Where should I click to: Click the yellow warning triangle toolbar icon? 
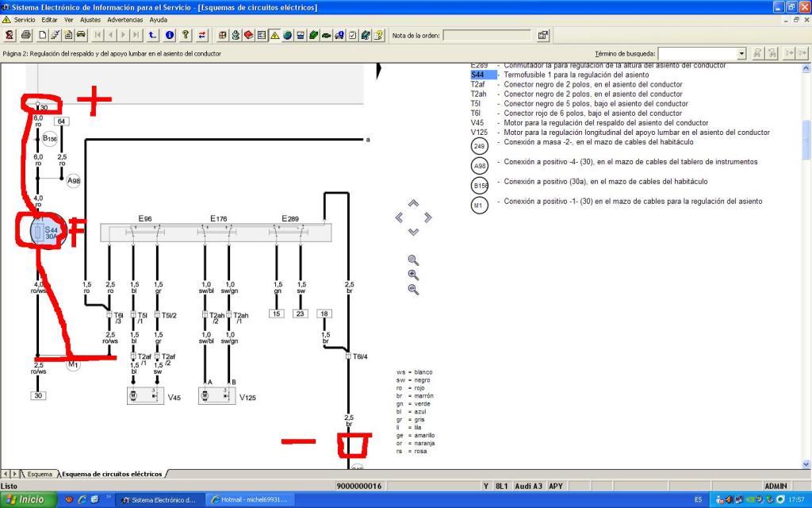[x=274, y=35]
